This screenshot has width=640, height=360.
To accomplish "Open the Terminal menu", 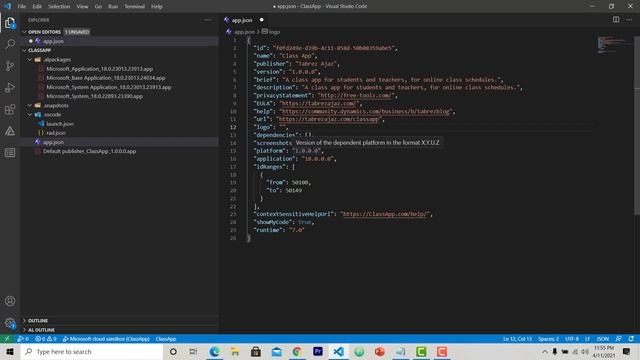I will pyautogui.click(x=134, y=7).
